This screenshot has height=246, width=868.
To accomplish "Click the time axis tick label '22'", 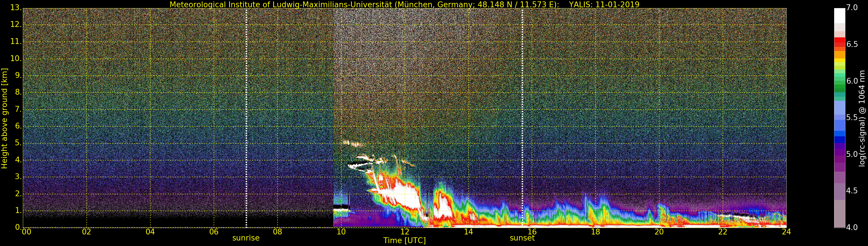I will [x=723, y=232].
